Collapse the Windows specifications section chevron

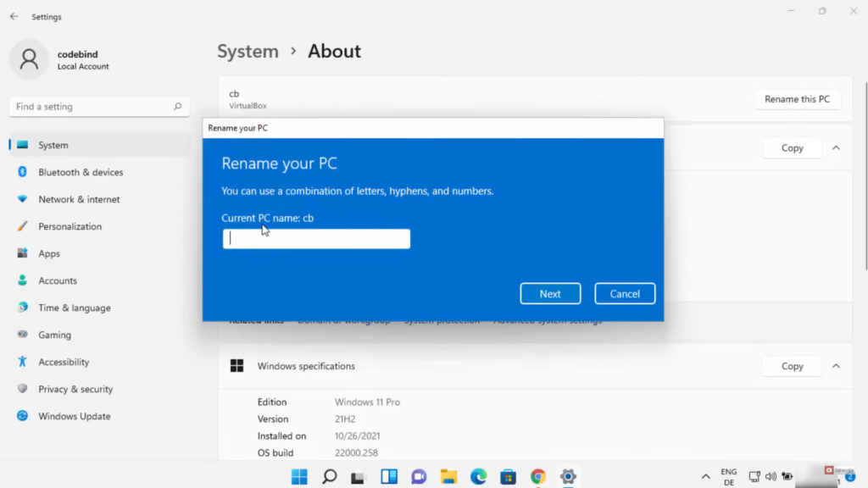[x=836, y=366]
